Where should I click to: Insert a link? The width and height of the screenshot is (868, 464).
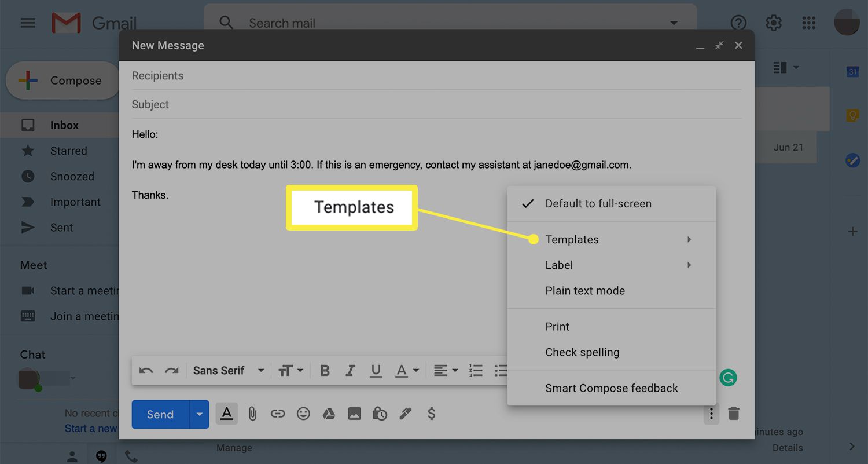[278, 414]
